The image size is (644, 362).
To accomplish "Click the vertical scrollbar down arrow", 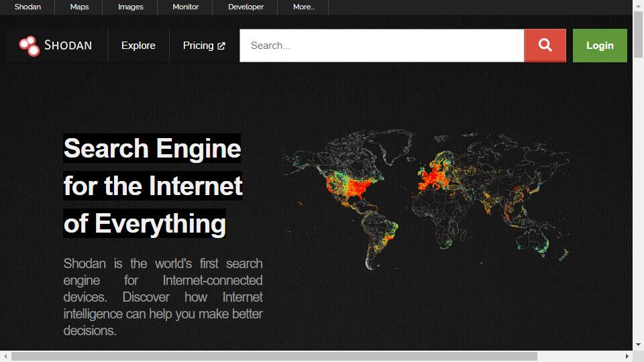I will coord(638,345).
